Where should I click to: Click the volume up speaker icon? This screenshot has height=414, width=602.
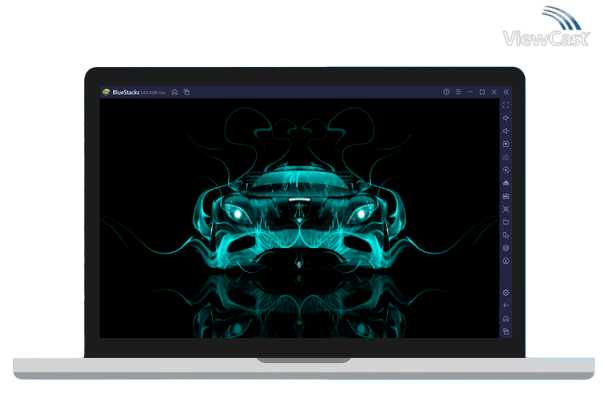[x=506, y=118]
